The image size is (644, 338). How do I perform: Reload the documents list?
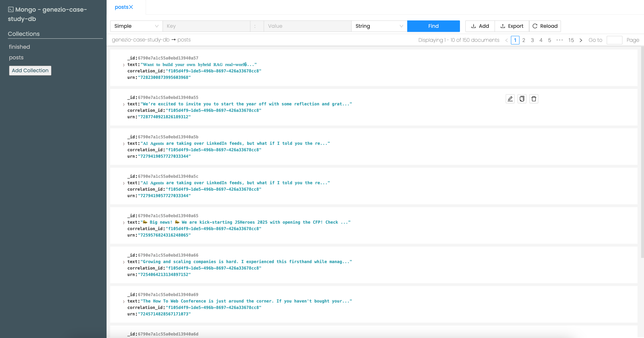click(545, 26)
